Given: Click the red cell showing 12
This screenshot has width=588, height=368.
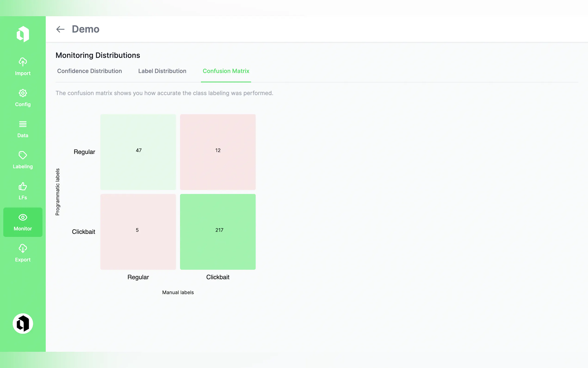Looking at the screenshot, I should pyautogui.click(x=218, y=152).
